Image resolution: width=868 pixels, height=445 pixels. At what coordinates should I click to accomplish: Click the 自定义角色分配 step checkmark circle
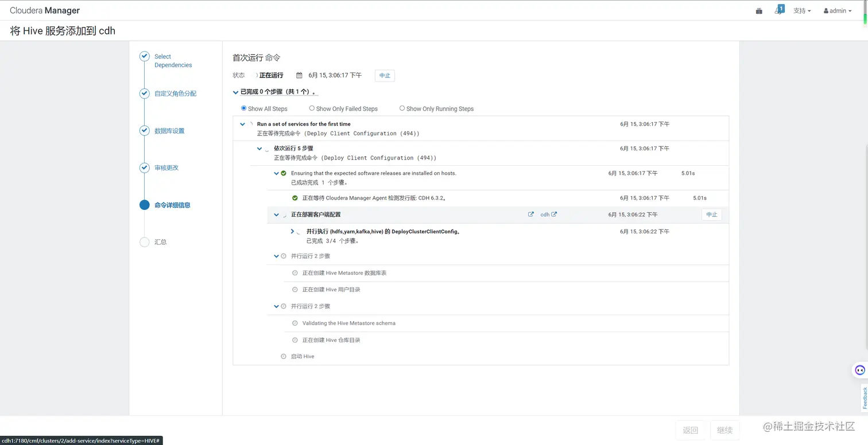pyautogui.click(x=145, y=93)
